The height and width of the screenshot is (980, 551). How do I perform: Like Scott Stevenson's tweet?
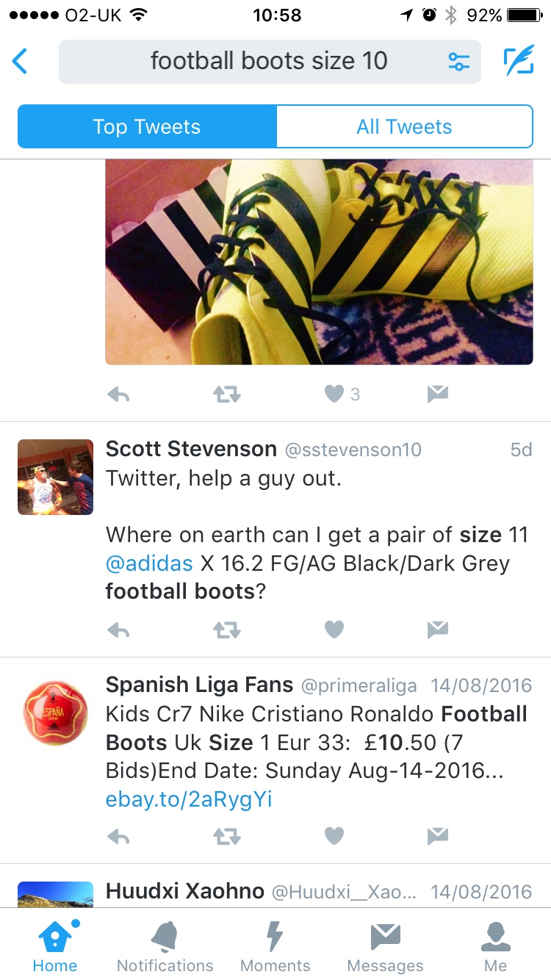pyautogui.click(x=334, y=630)
